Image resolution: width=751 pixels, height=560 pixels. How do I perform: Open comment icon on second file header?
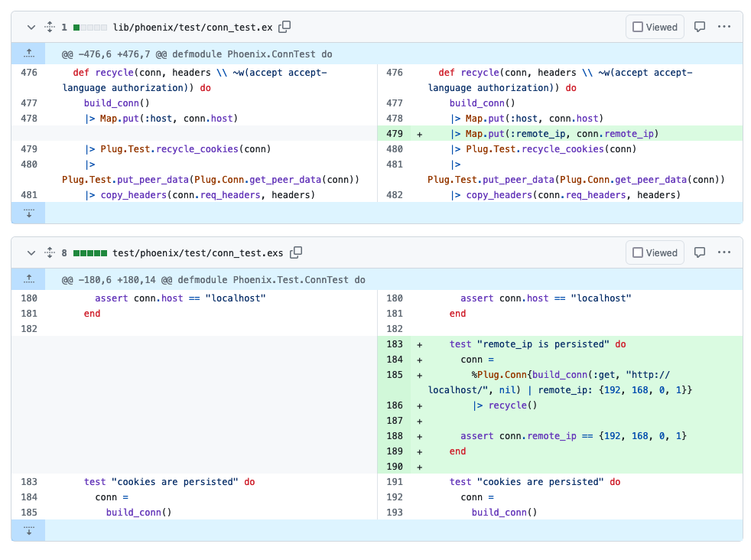point(700,252)
